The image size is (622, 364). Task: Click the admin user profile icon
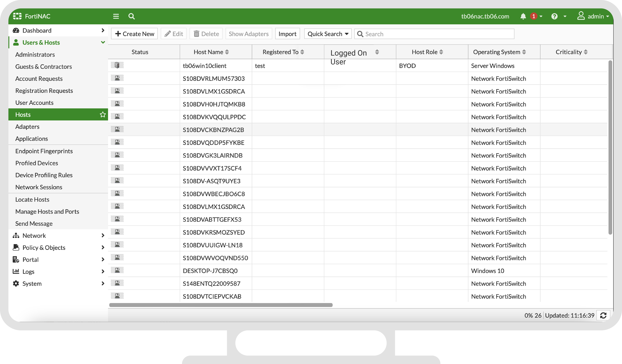tap(581, 16)
